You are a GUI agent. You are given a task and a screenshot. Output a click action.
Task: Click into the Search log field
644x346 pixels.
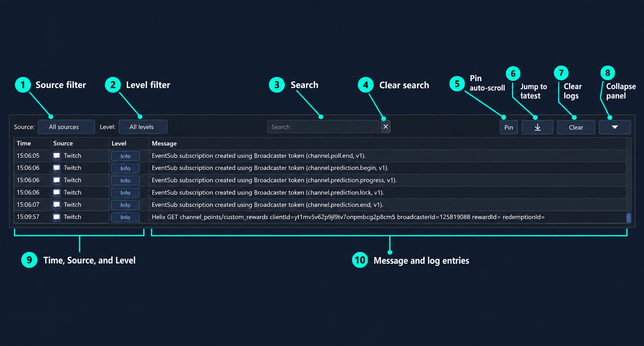(323, 127)
